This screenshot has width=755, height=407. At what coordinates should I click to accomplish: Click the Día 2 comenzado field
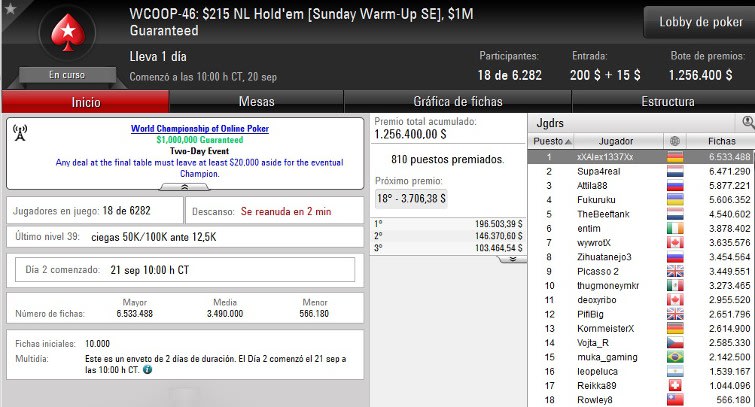click(185, 270)
